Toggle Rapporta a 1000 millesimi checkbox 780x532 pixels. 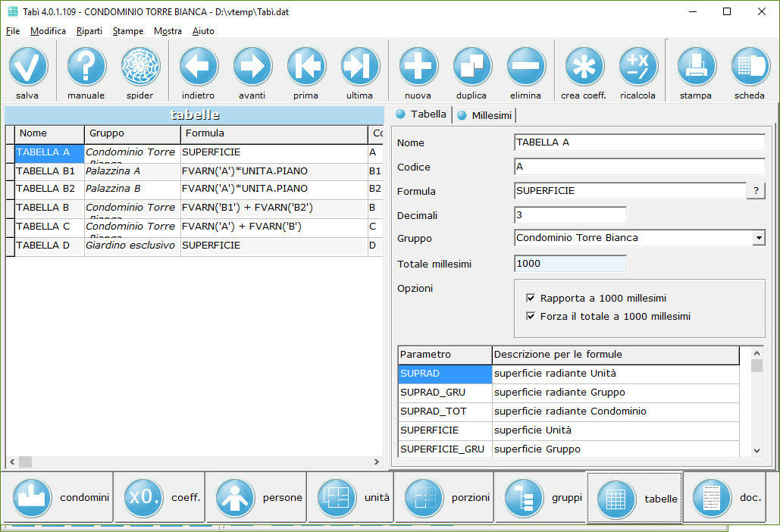click(x=531, y=299)
